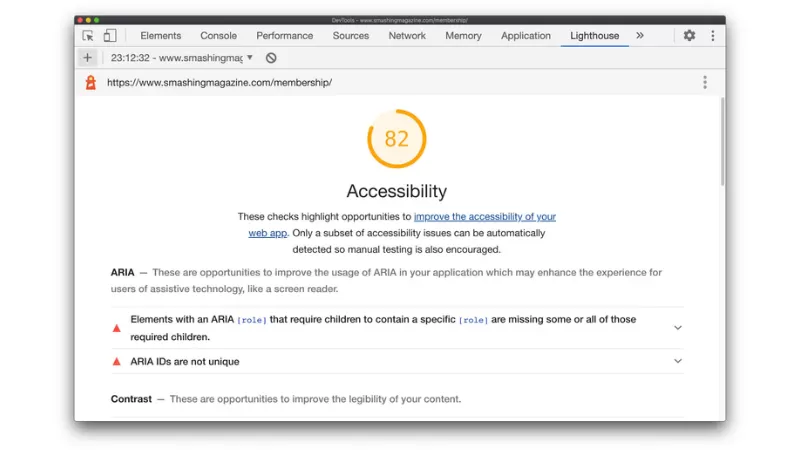Click the audited URL smashingmagazine.com/membership
This screenshot has width=800, height=450.
(x=219, y=83)
